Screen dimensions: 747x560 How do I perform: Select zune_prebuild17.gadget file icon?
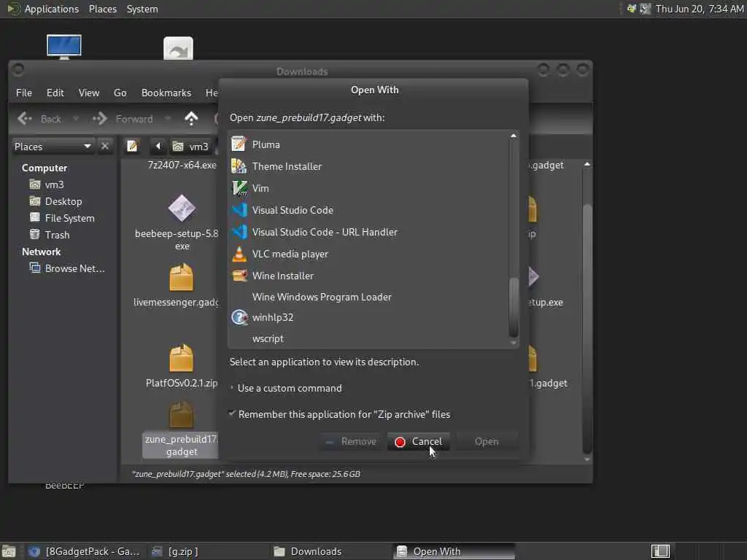[x=182, y=415]
